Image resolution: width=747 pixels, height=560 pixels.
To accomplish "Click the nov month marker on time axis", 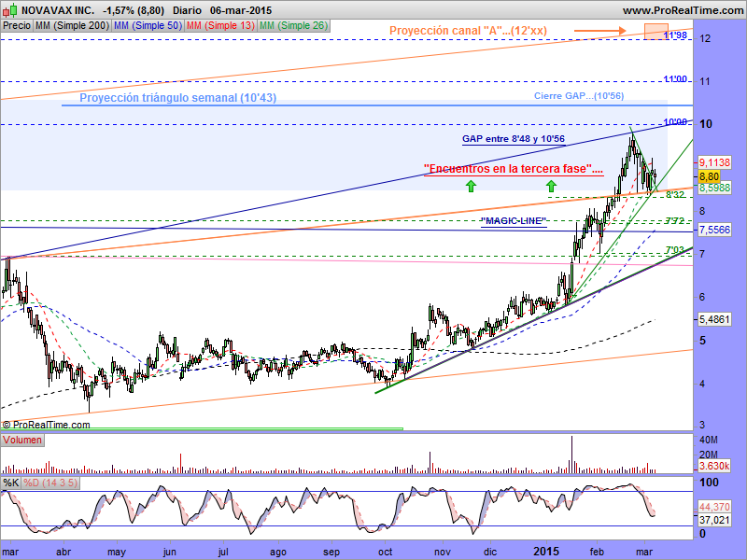I will click(x=443, y=552).
